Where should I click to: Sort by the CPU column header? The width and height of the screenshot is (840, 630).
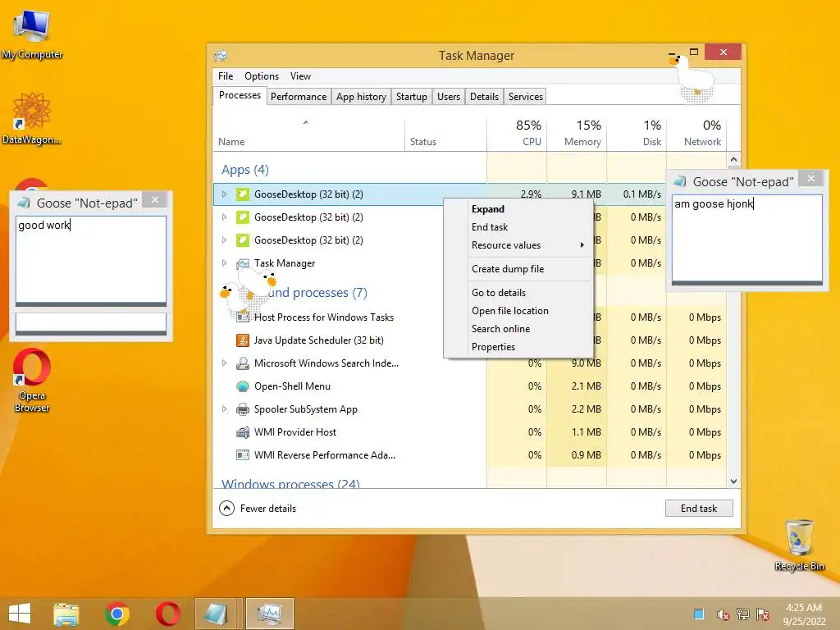(x=517, y=133)
